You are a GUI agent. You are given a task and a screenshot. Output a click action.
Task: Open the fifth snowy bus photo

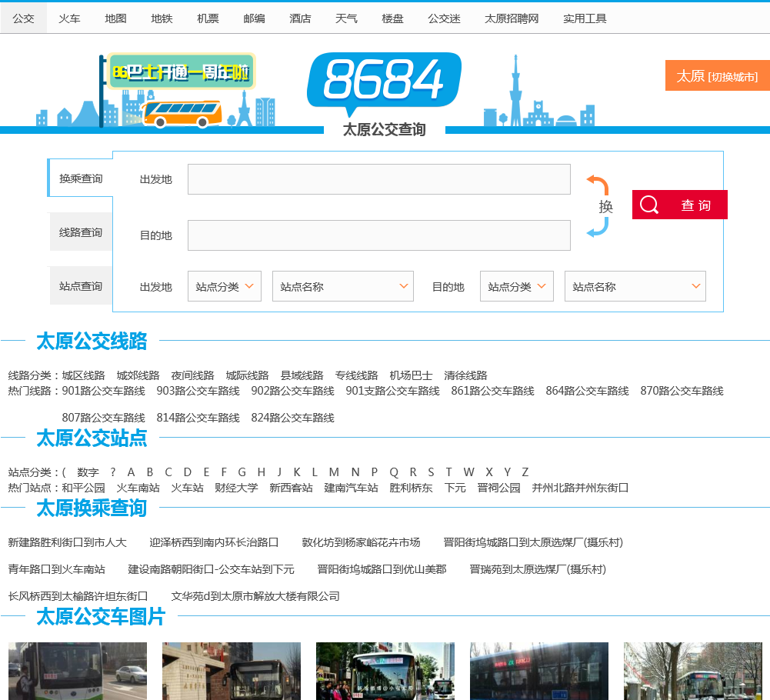click(693, 671)
